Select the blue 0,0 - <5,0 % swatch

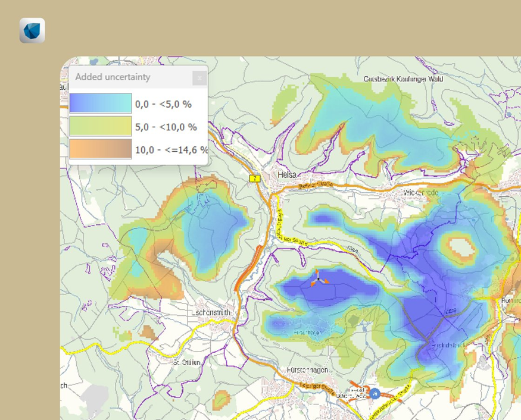pyautogui.click(x=101, y=104)
